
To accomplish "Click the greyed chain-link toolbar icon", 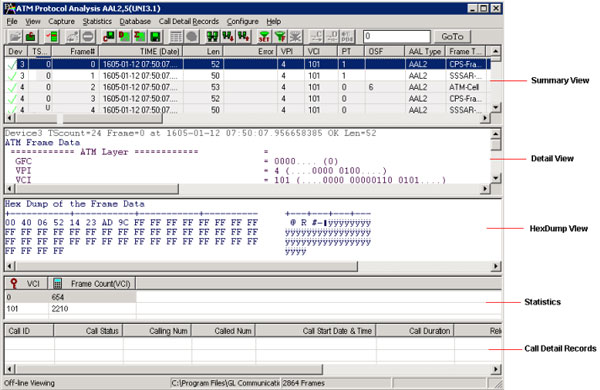I will tap(72, 37).
